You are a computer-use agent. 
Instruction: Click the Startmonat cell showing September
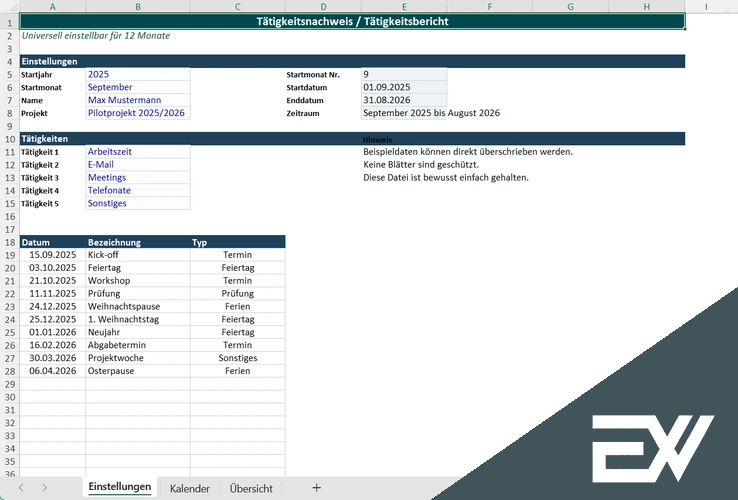tap(137, 87)
